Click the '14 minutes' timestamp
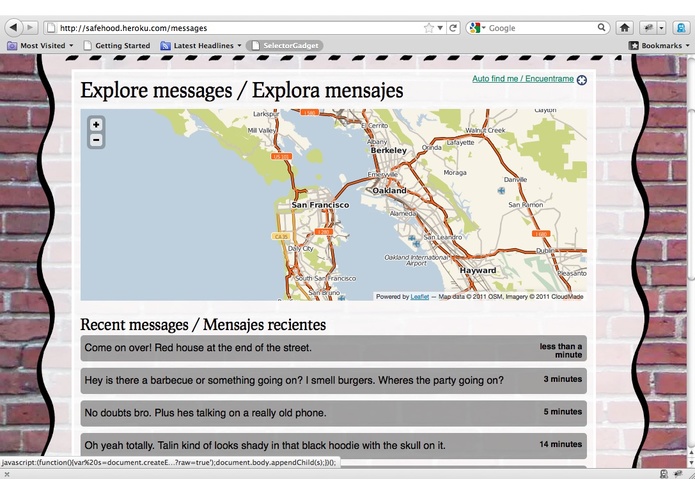695x494 pixels. point(560,444)
